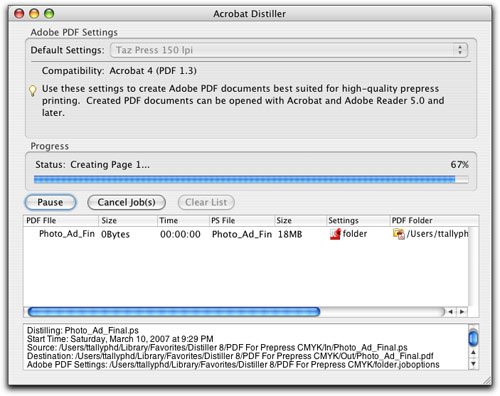Click the folder settings joboptions icon
This screenshot has width=500, height=396.
(x=335, y=234)
